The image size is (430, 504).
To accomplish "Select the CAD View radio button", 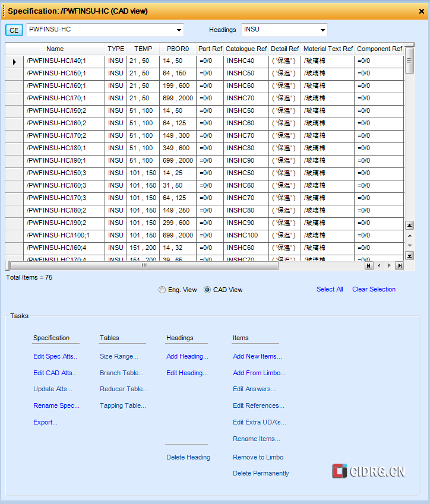I will pyautogui.click(x=207, y=290).
